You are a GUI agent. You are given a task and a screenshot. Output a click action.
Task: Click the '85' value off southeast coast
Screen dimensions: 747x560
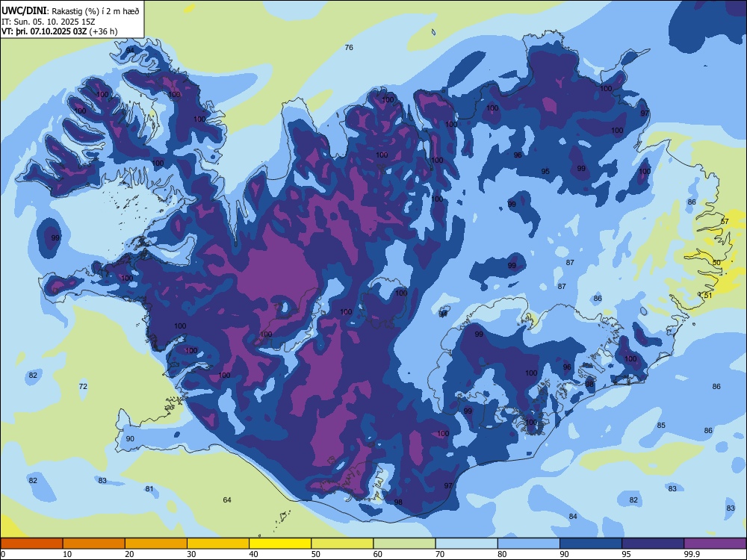click(x=661, y=426)
